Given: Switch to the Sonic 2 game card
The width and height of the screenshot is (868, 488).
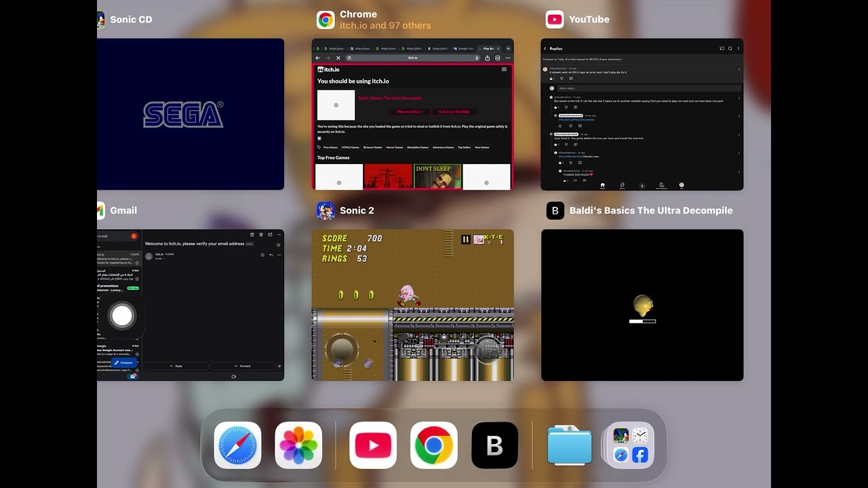Looking at the screenshot, I should pyautogui.click(x=412, y=305).
